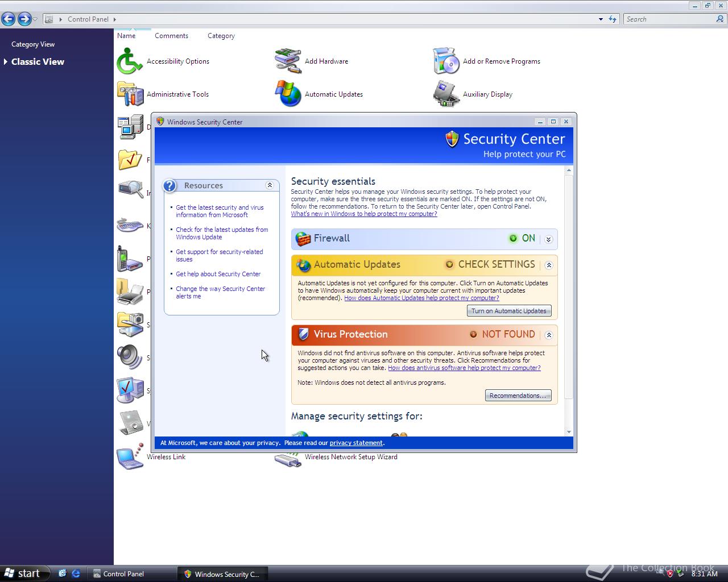Click the Forward navigation arrow

[24, 19]
